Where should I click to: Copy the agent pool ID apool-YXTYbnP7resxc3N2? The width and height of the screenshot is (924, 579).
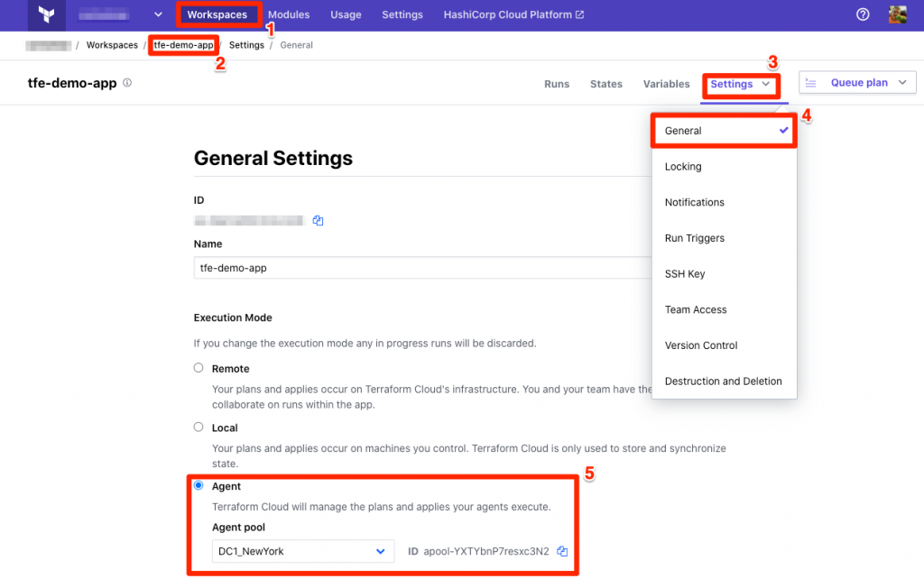click(x=562, y=551)
